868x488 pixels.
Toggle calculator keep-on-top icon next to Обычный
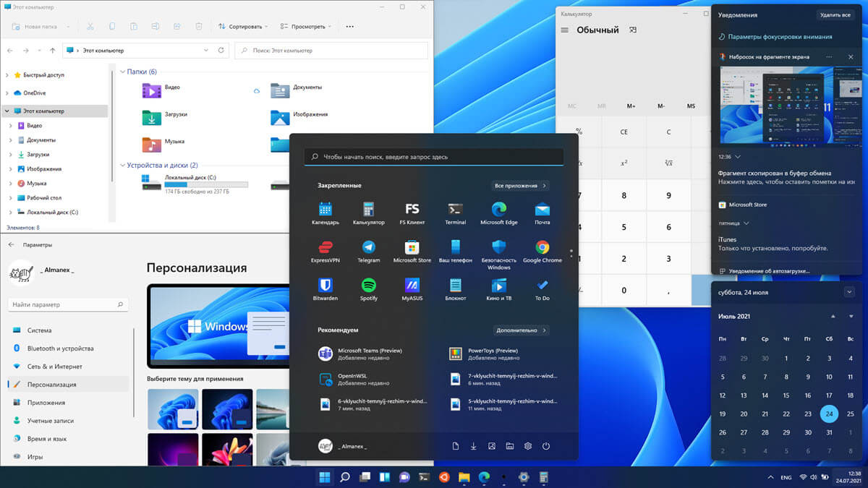click(633, 30)
